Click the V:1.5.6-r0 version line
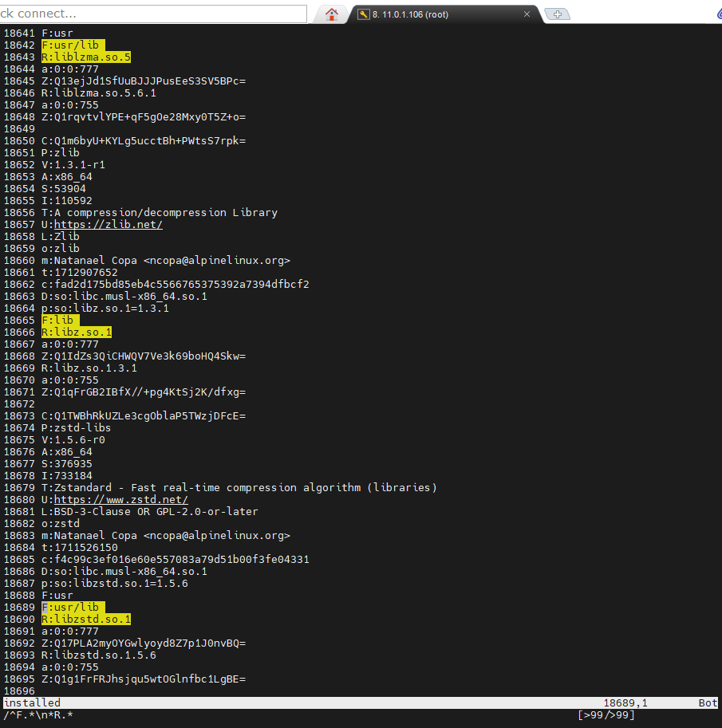Screen dimensions: 722x728 [x=73, y=440]
